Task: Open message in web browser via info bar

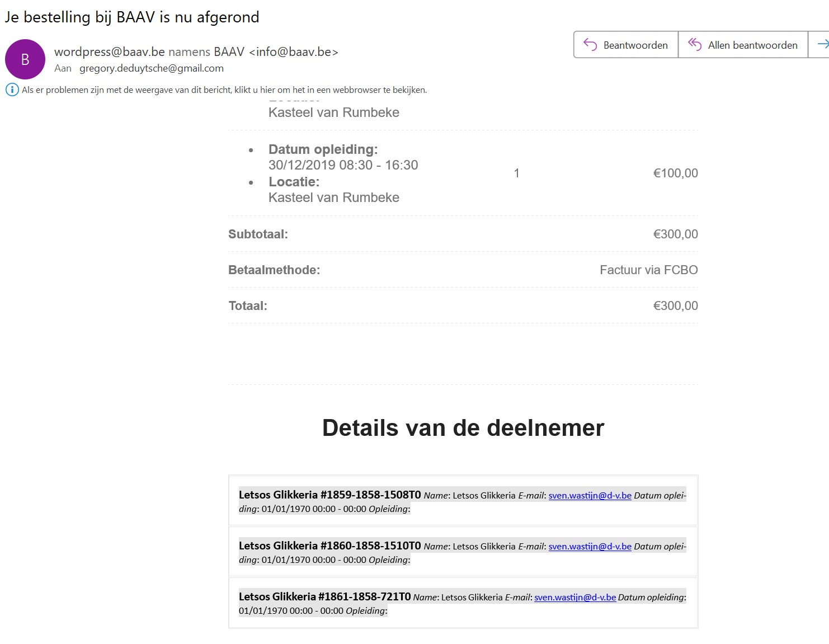Action: click(224, 90)
